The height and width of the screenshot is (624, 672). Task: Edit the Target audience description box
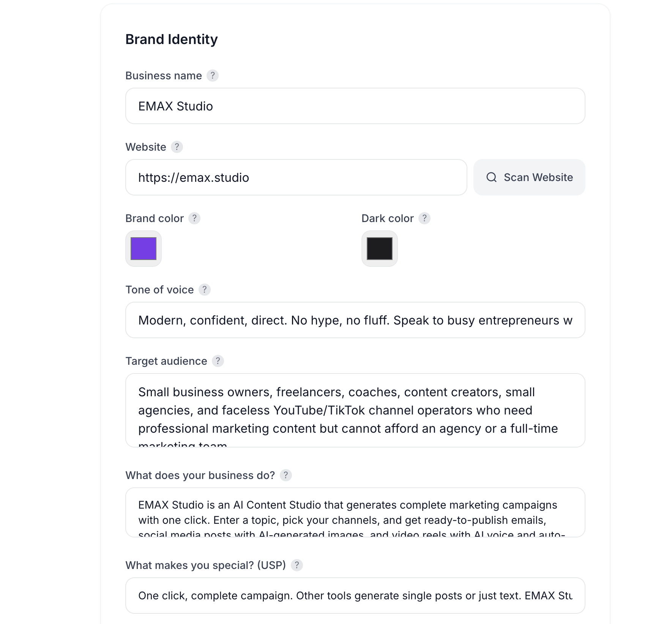(355, 410)
